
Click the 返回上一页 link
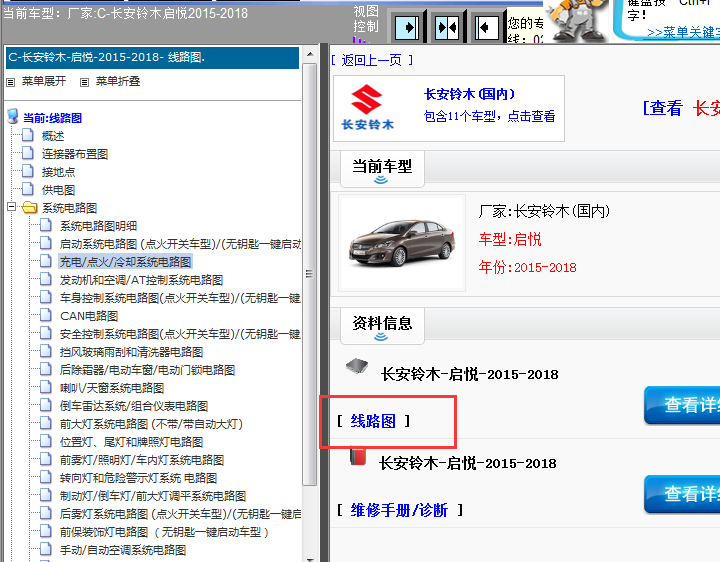tap(371, 60)
